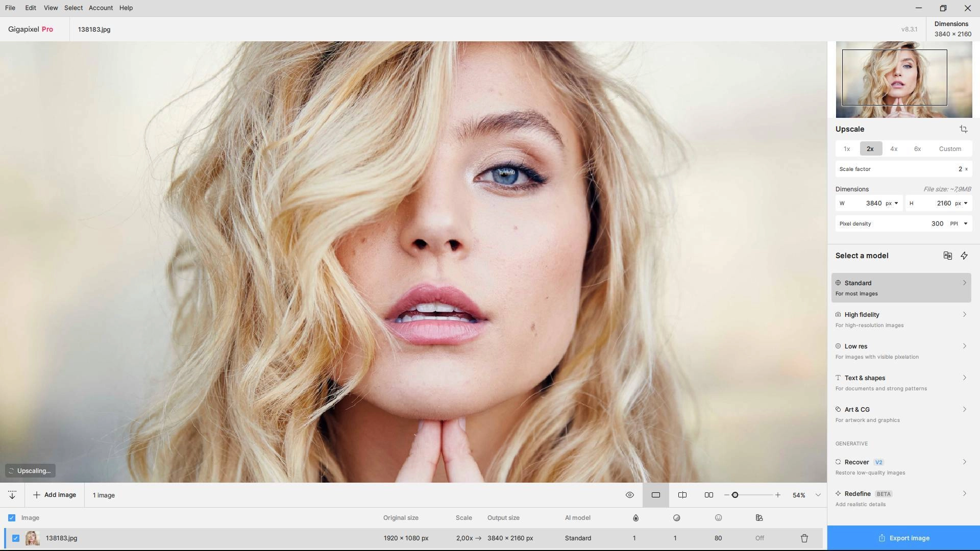This screenshot has height=551, width=980.
Task: Click the Add image button
Action: (55, 495)
